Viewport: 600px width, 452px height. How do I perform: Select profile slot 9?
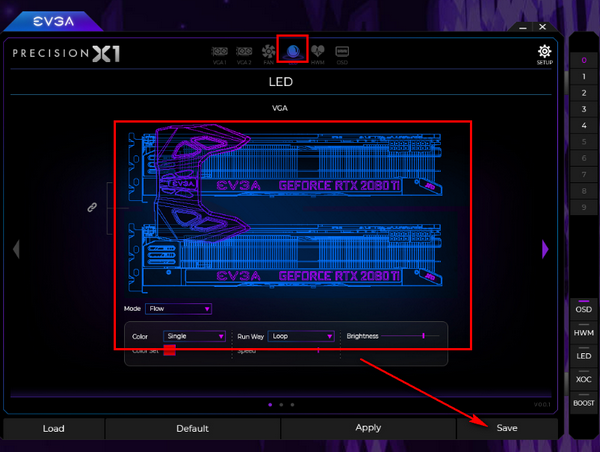pyautogui.click(x=584, y=207)
